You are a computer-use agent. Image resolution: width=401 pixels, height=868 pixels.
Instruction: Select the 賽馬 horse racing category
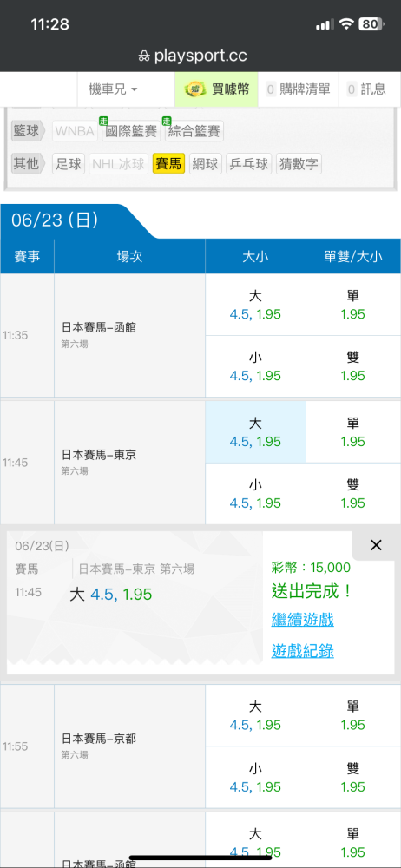(168, 164)
